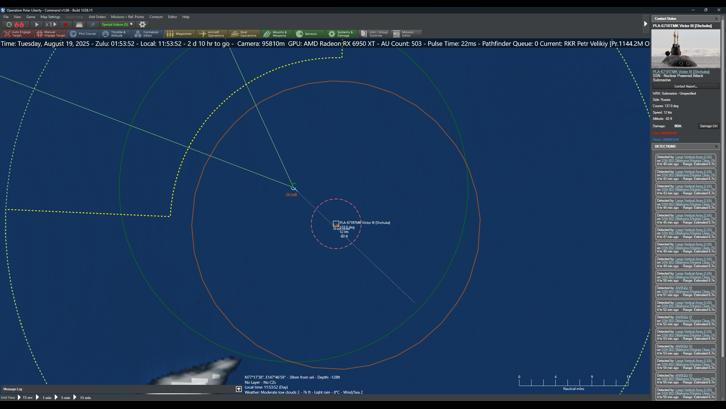This screenshot has width=726, height=409.
Task: Click the Contact Report button
Action: coord(686,87)
